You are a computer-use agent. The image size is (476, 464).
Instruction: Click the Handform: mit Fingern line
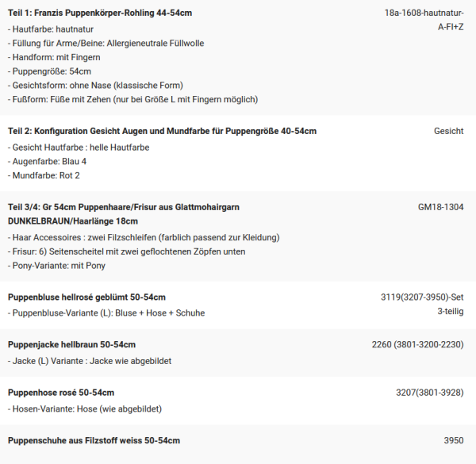(56, 56)
